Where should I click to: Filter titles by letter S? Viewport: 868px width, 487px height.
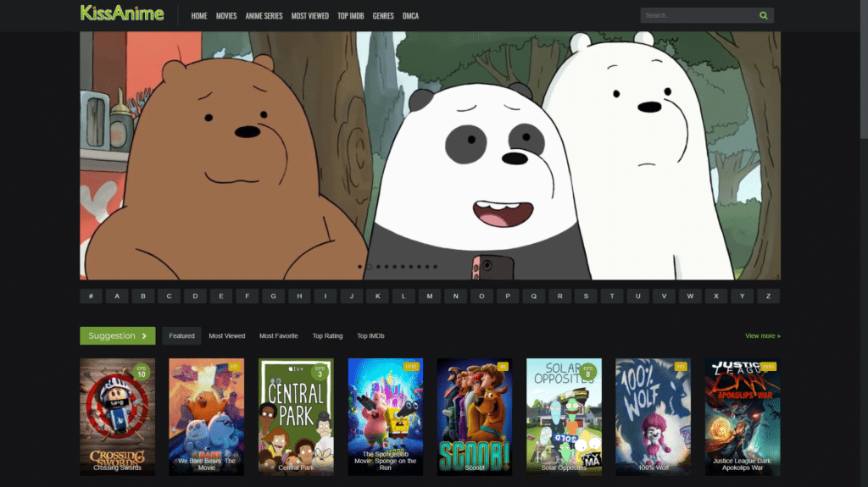click(586, 296)
